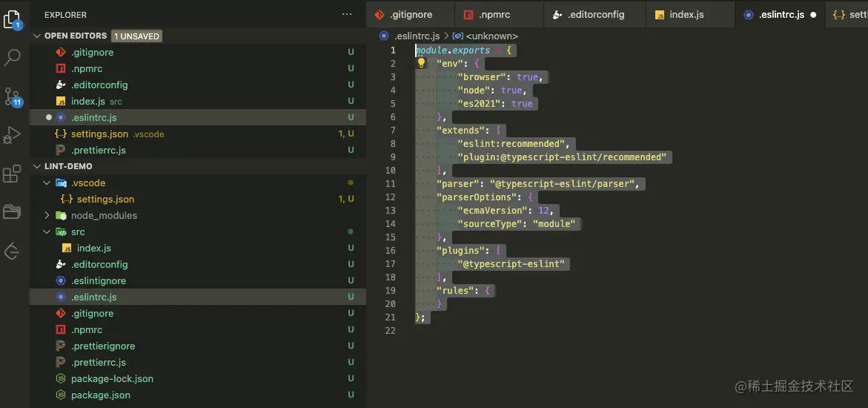Expand the node_modules folder chevron

click(47, 216)
